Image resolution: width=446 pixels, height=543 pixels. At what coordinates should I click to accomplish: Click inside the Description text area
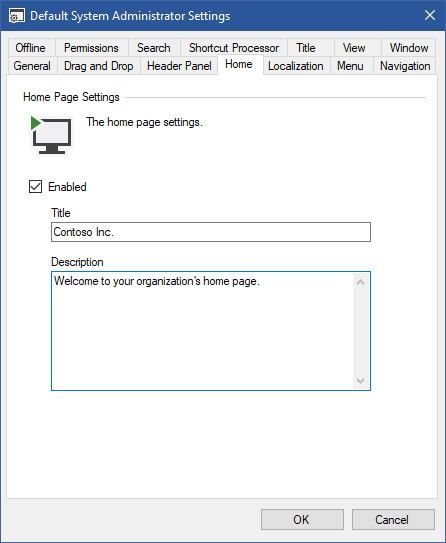click(x=203, y=331)
